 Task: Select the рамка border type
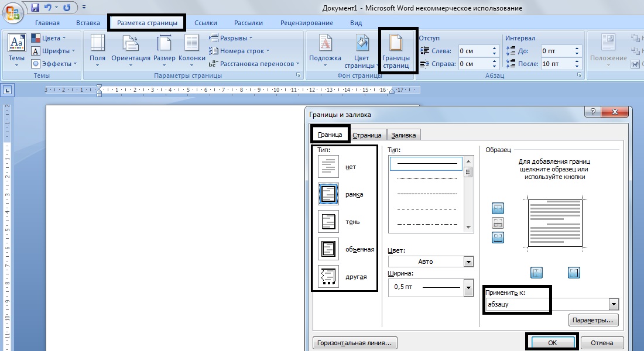click(328, 194)
